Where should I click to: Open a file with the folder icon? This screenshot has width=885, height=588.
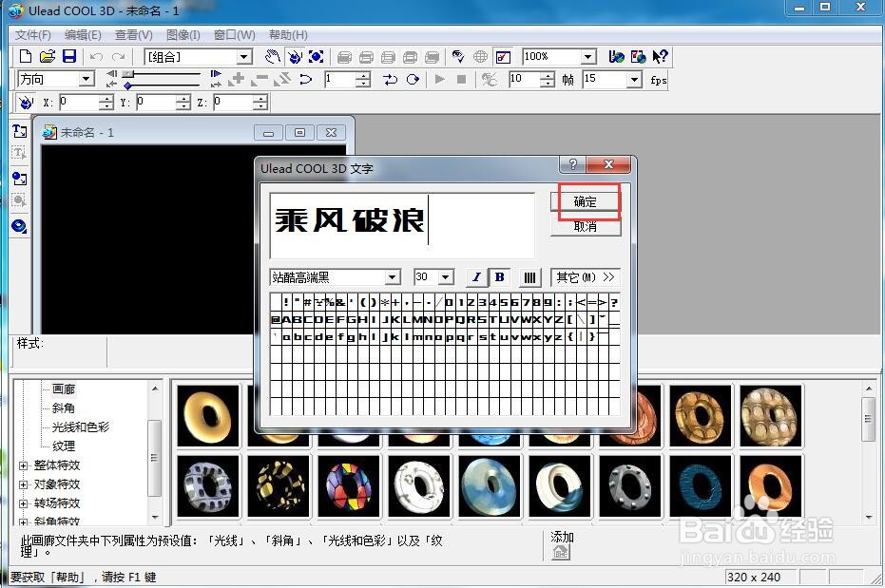coord(48,56)
